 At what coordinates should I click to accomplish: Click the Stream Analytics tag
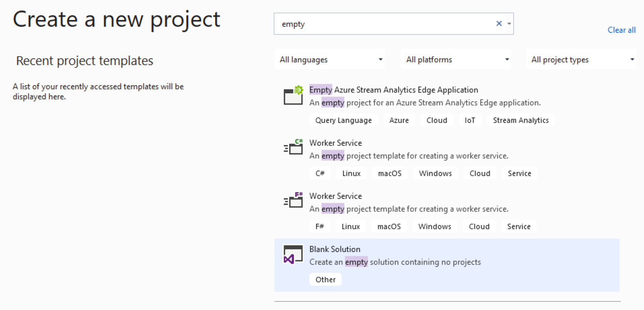pos(521,120)
